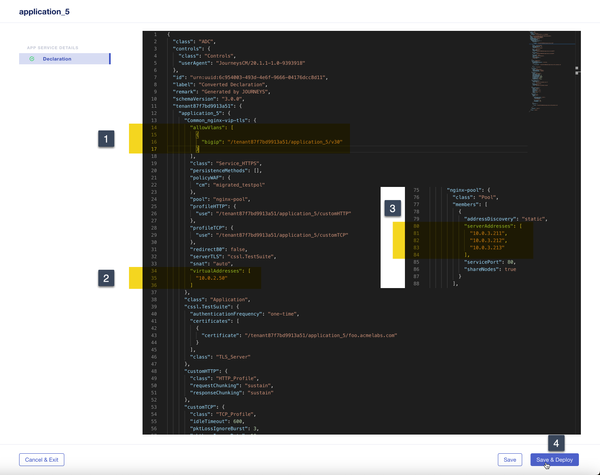Image resolution: width=600 pixels, height=475 pixels.
Task: Click the Save & Deploy button
Action: [554, 459]
